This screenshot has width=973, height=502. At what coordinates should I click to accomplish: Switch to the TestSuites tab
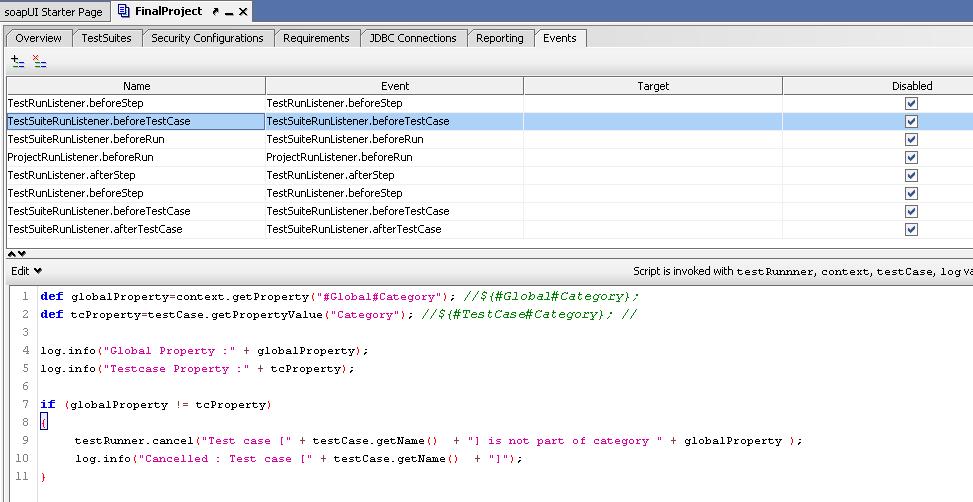[106, 38]
